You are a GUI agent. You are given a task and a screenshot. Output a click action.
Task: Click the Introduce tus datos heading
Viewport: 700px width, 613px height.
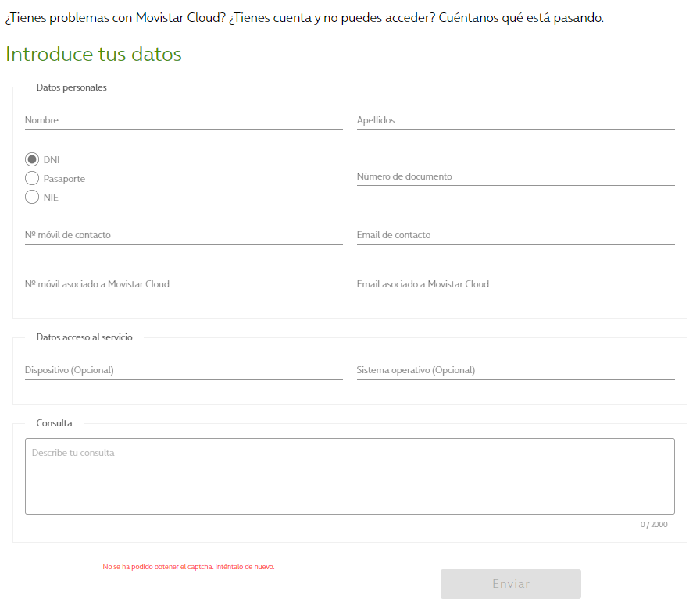coord(94,55)
